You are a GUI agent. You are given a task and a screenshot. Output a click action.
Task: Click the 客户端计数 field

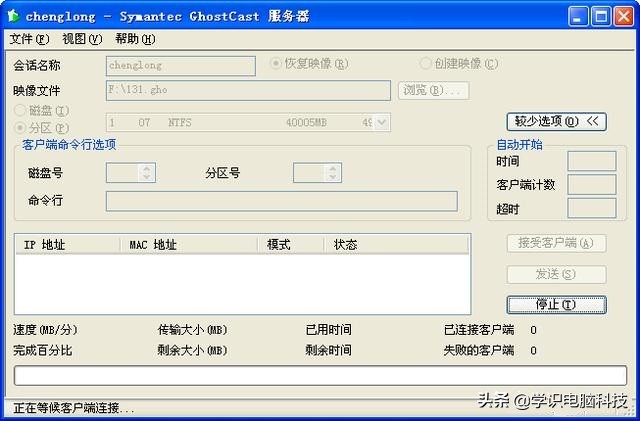pyautogui.click(x=592, y=185)
